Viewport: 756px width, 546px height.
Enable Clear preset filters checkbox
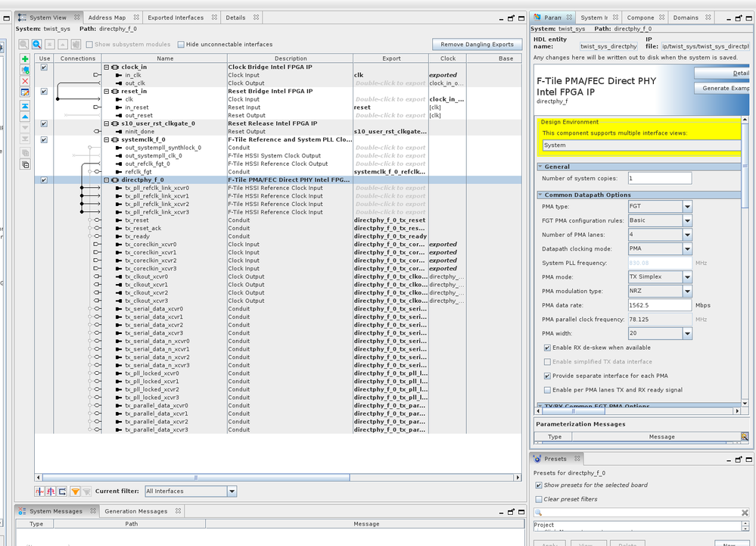539,499
